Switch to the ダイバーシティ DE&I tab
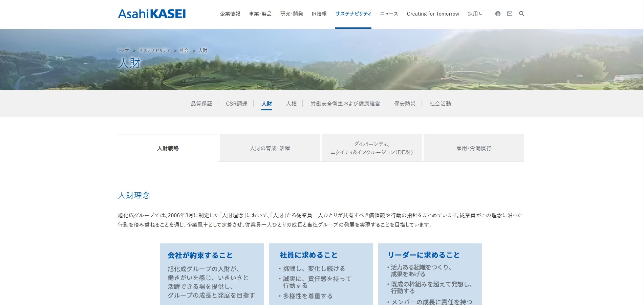The height and width of the screenshot is (305, 644). (371, 148)
